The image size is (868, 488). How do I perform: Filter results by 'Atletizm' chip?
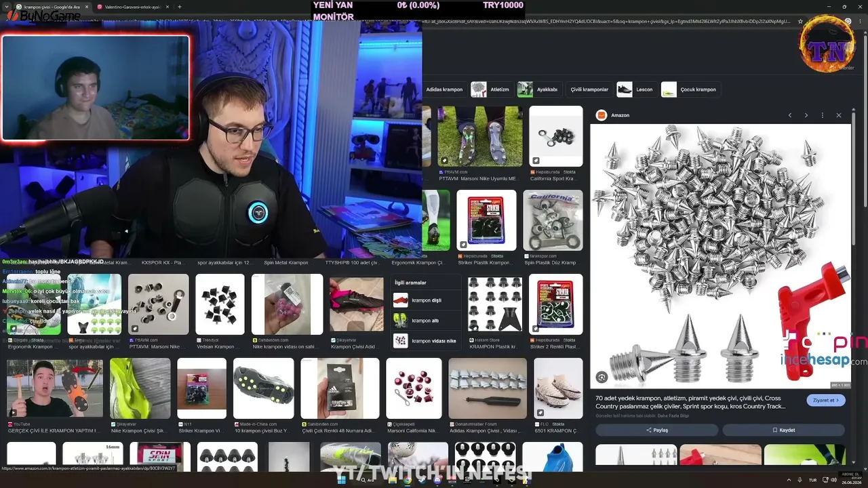490,89
